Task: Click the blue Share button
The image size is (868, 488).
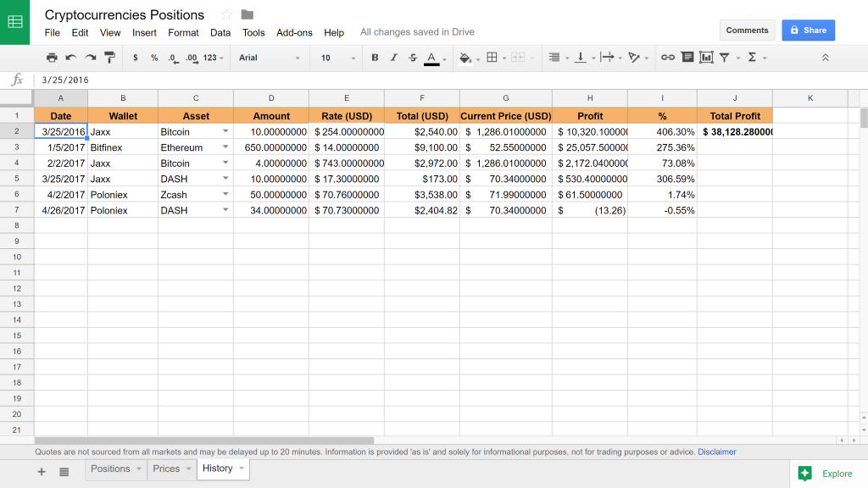Action: coord(808,30)
